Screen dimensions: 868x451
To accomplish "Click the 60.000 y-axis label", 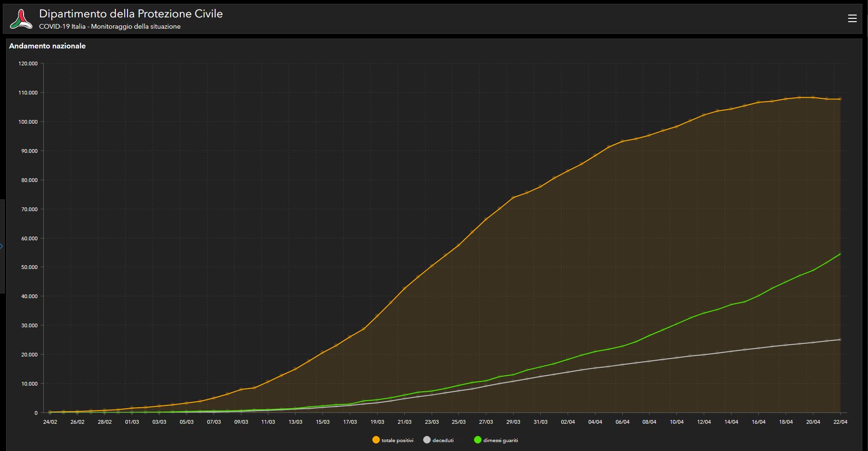I will (x=30, y=238).
